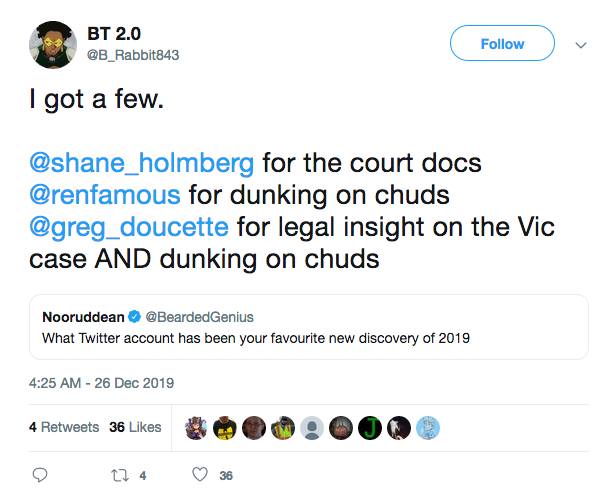Follow the BT 2.0 account
This screenshot has width=612, height=498.
502,43
